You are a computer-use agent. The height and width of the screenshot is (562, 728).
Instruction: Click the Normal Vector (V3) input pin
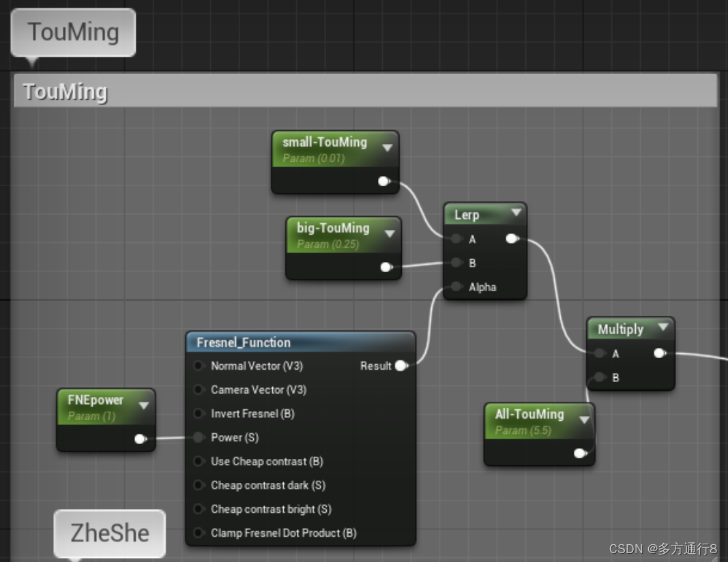[x=199, y=366]
